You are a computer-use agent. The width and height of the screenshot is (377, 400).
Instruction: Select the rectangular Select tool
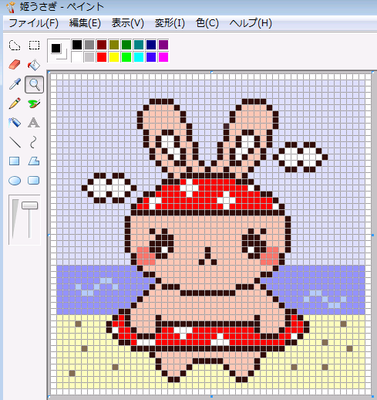click(x=34, y=45)
